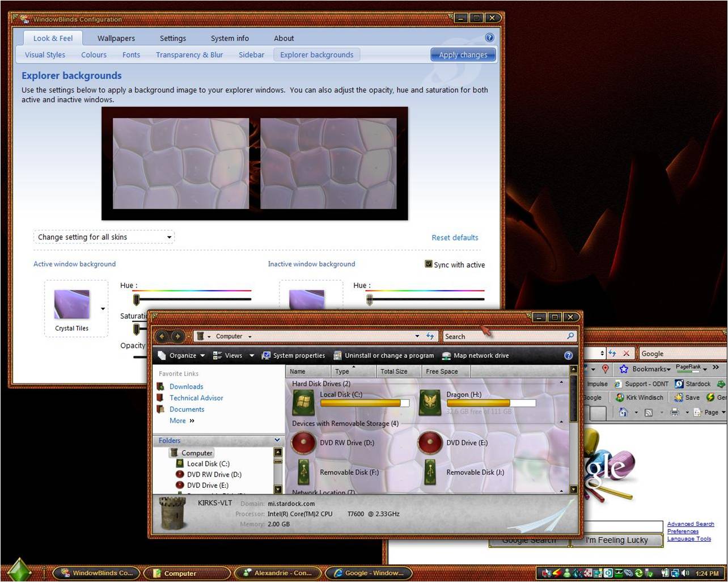Click the browser stop X icon

pos(626,353)
